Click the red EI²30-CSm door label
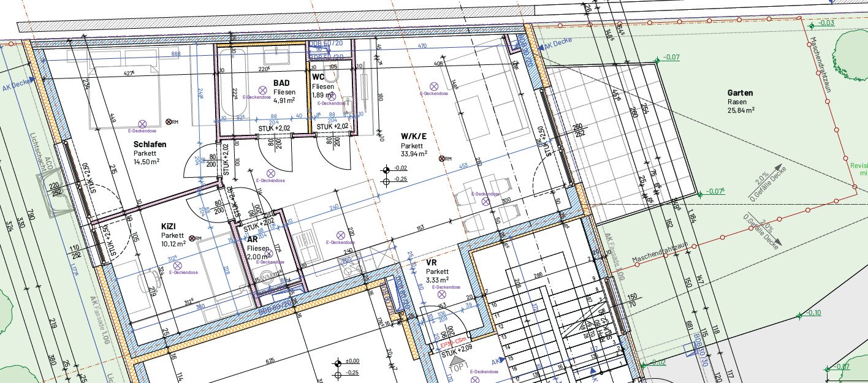The width and height of the screenshot is (868, 383). click(455, 346)
